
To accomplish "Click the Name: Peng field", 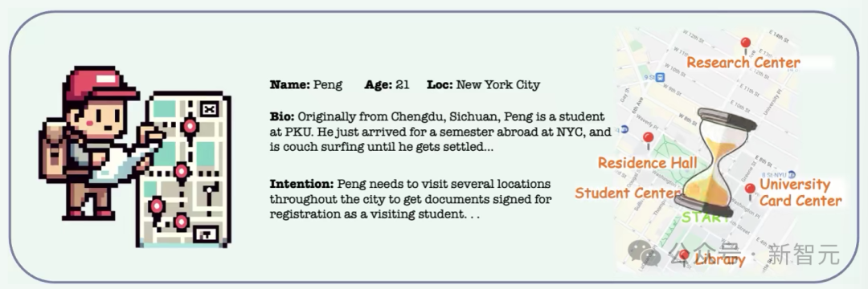I will pyautogui.click(x=306, y=85).
